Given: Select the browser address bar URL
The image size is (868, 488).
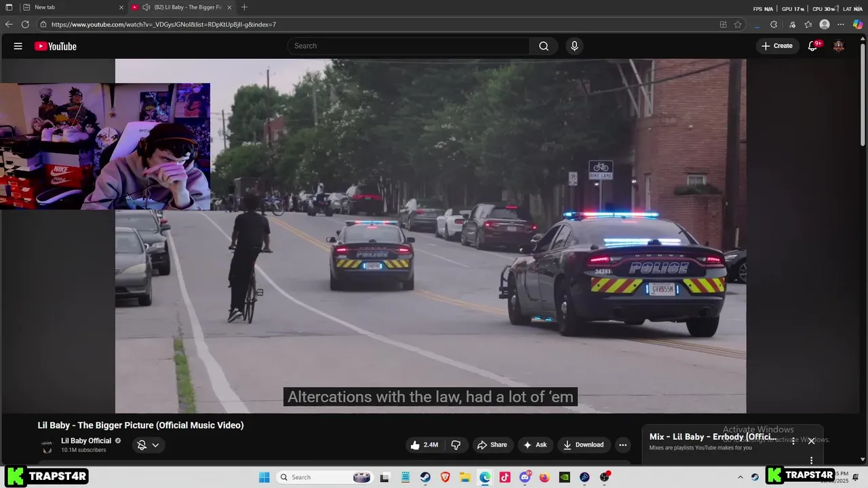Looking at the screenshot, I should click(x=163, y=24).
